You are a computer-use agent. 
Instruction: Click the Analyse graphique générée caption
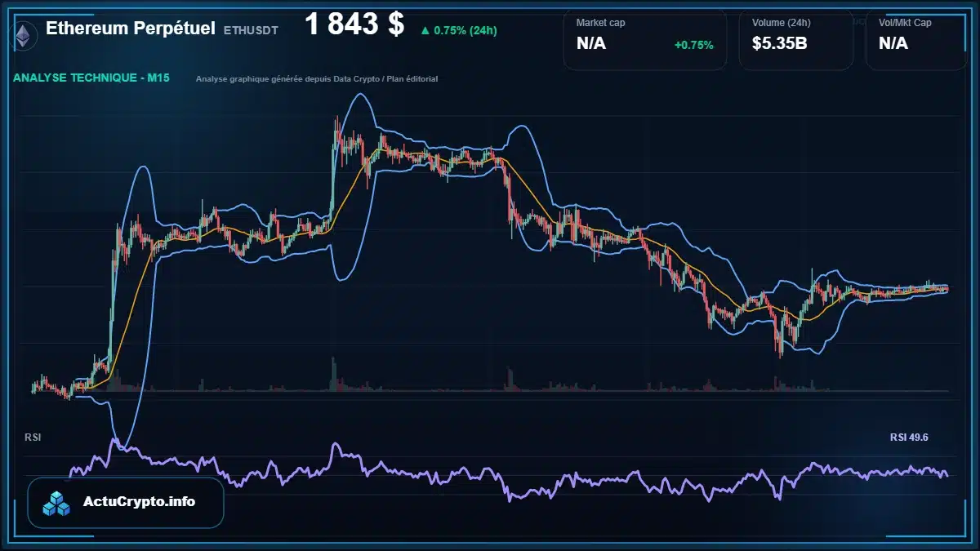pos(317,79)
